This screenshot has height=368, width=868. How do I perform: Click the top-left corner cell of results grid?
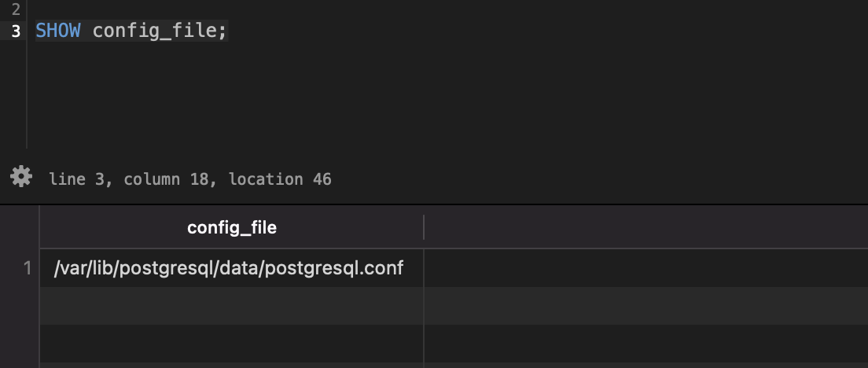(20, 228)
